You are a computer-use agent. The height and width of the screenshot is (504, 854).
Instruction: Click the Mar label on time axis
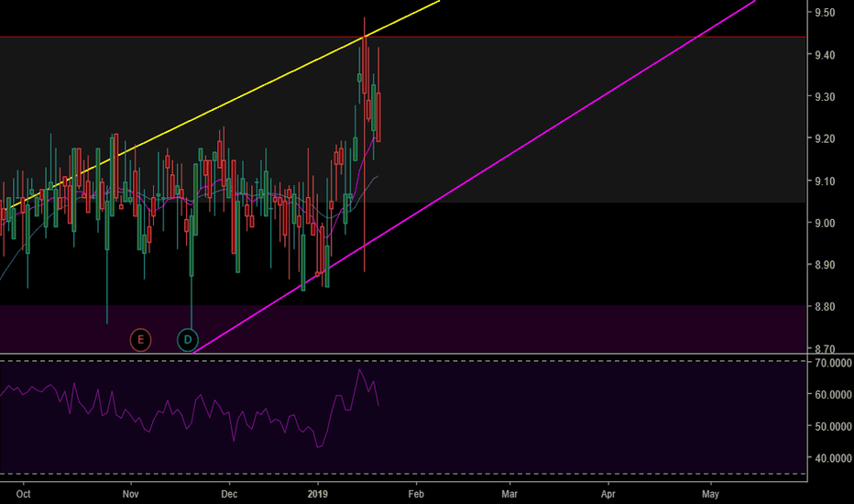tap(509, 494)
